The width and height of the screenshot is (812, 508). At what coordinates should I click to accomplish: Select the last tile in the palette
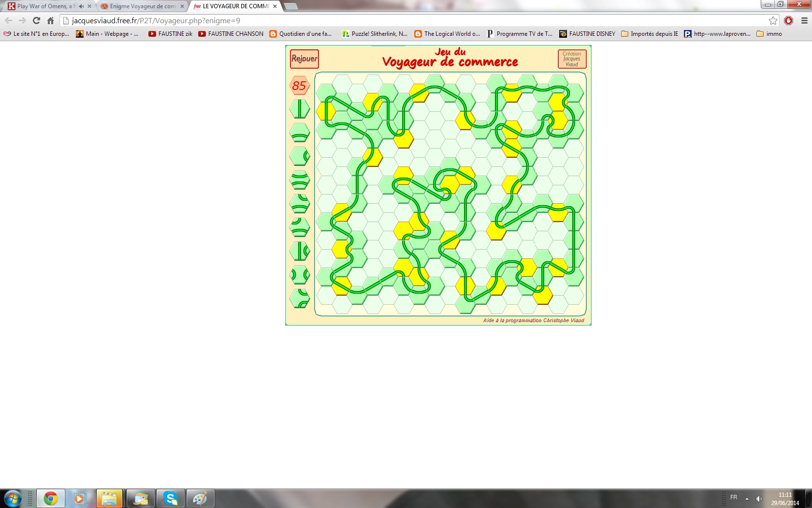[x=300, y=299]
